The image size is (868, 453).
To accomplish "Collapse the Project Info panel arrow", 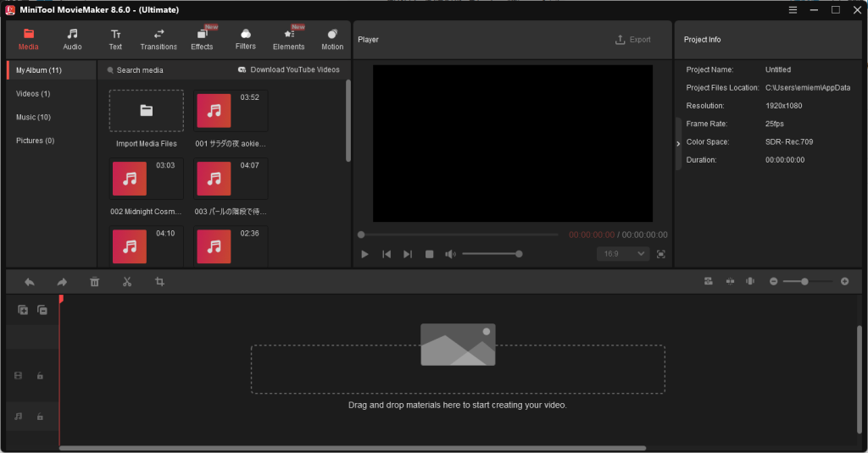I will click(678, 144).
